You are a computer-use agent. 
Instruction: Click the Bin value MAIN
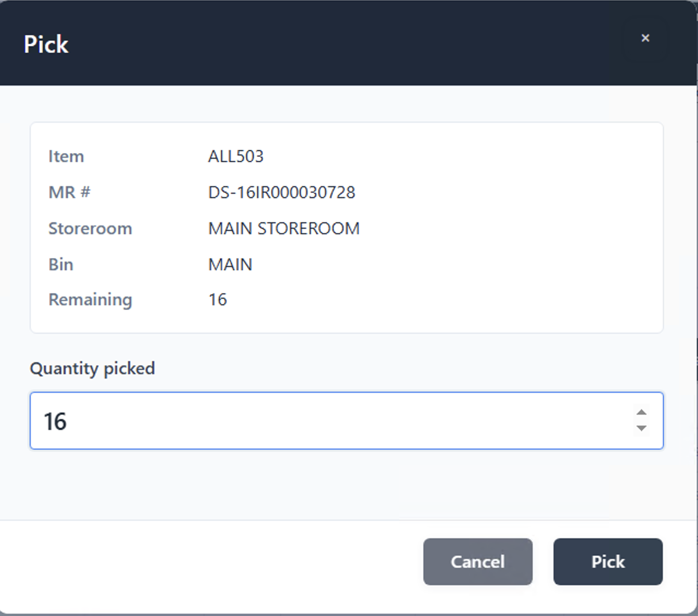[x=230, y=265]
